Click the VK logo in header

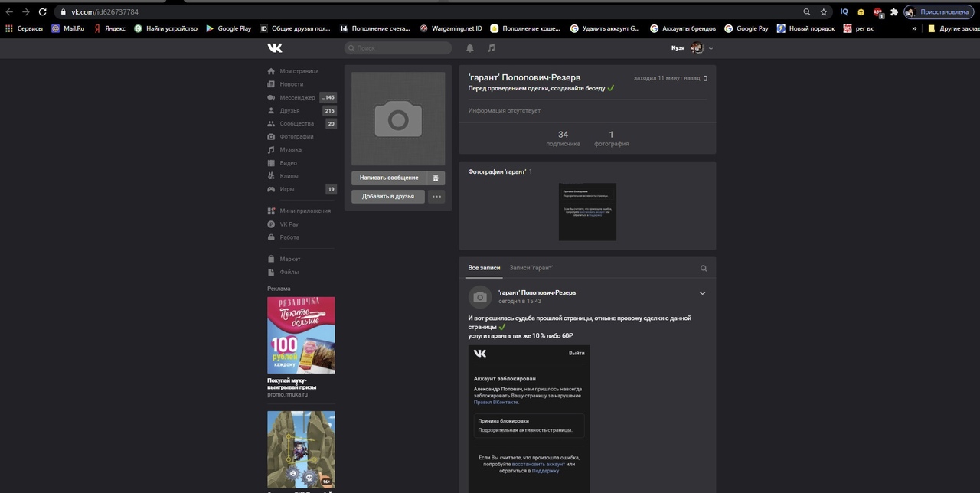[x=275, y=48]
